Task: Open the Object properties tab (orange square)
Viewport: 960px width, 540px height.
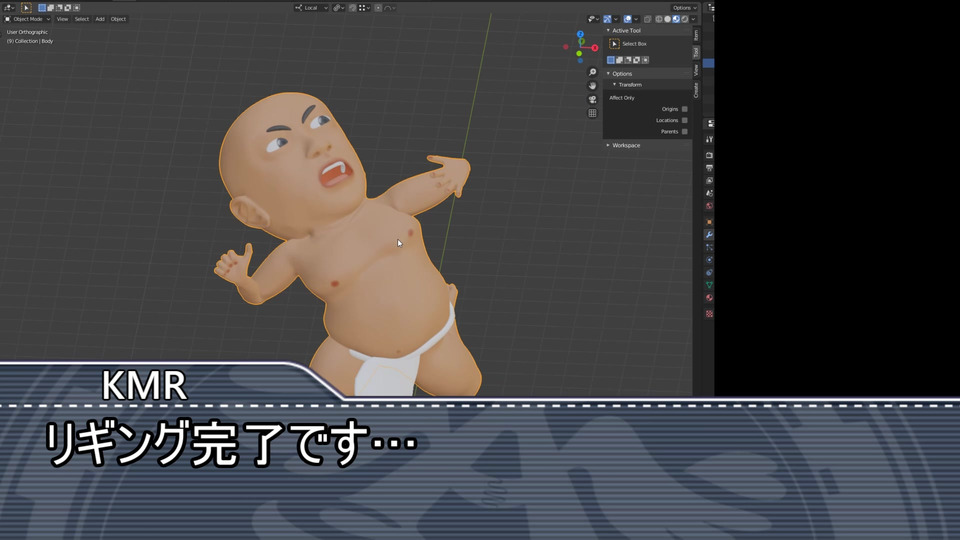Action: 709,222
